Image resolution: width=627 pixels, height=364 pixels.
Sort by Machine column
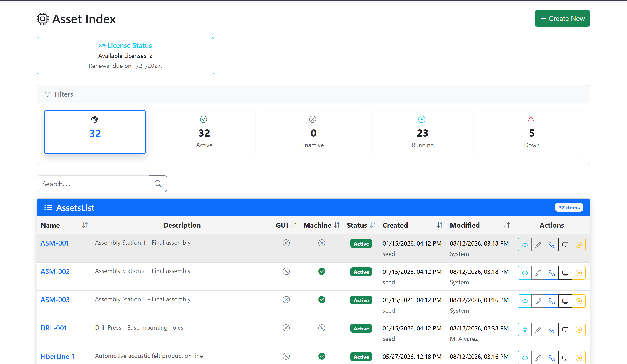(x=337, y=225)
